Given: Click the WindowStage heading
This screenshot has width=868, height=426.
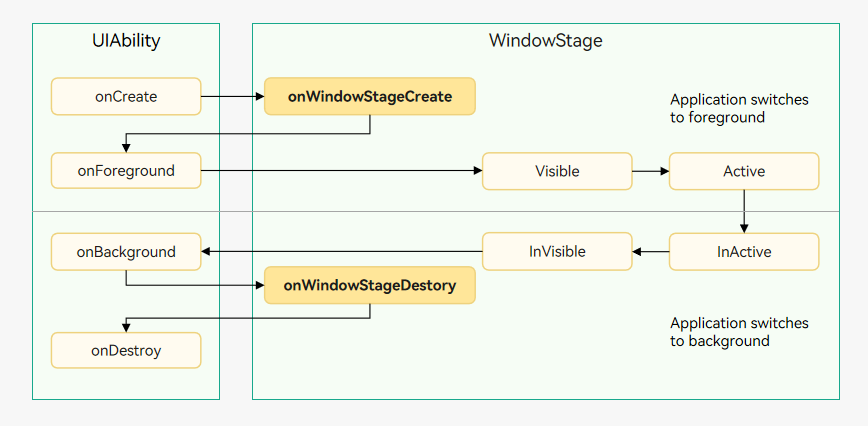Looking at the screenshot, I should click(546, 41).
